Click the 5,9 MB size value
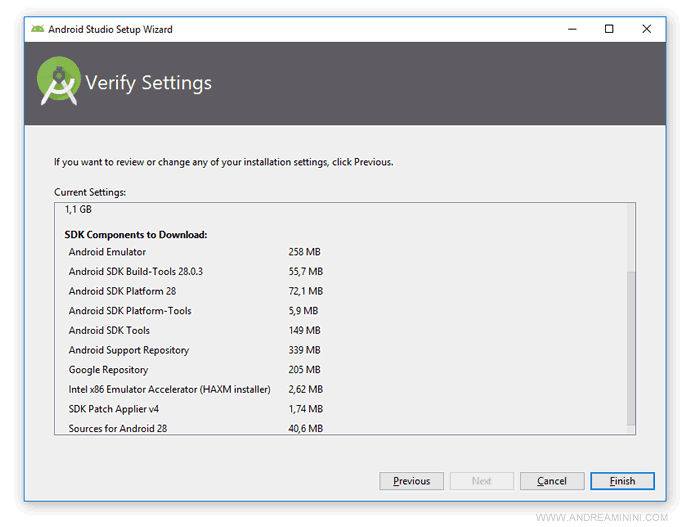This screenshot has height=527, width=700. (303, 311)
